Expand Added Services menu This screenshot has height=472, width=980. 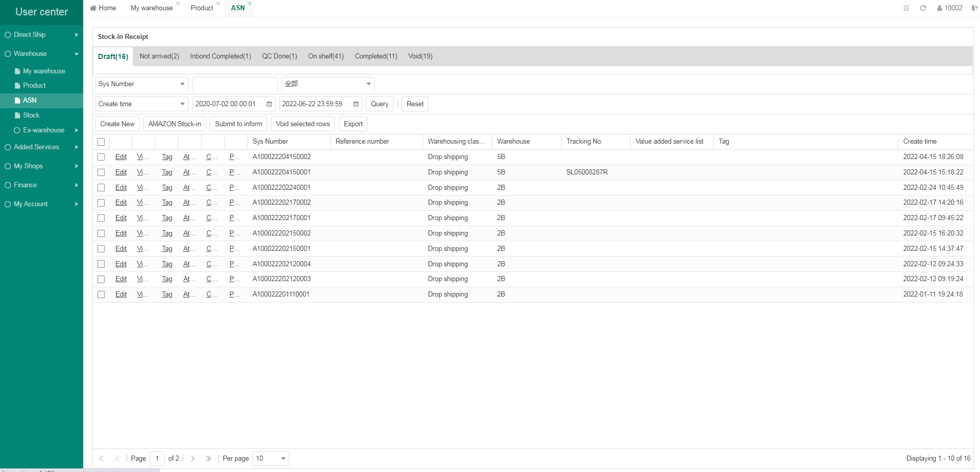click(x=42, y=147)
